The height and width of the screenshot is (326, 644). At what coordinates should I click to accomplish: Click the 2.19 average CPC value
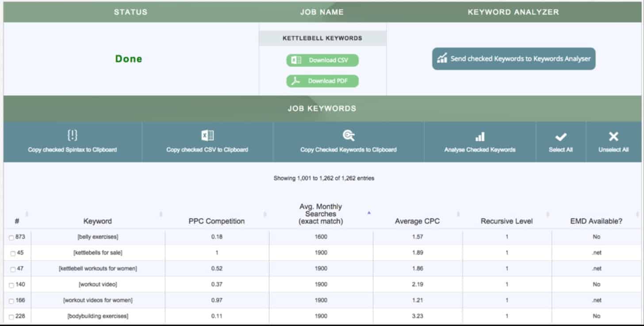[x=417, y=284]
